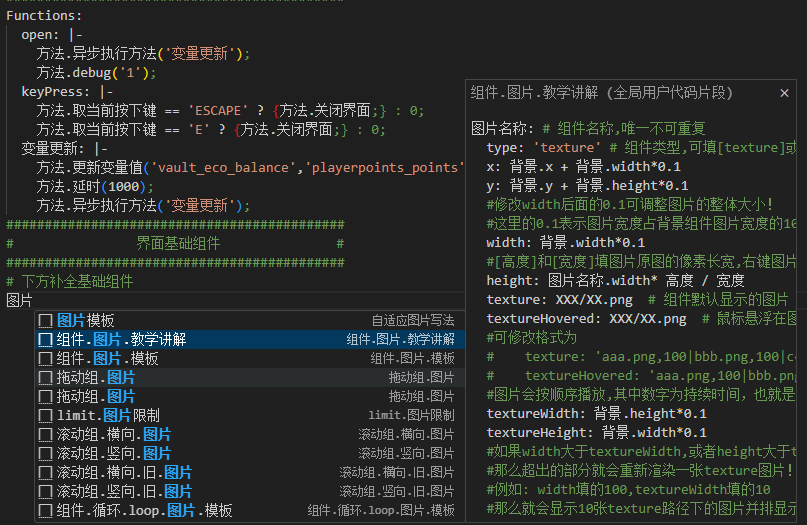Choose the 组件.图片.模板 completion entry

(x=250, y=359)
